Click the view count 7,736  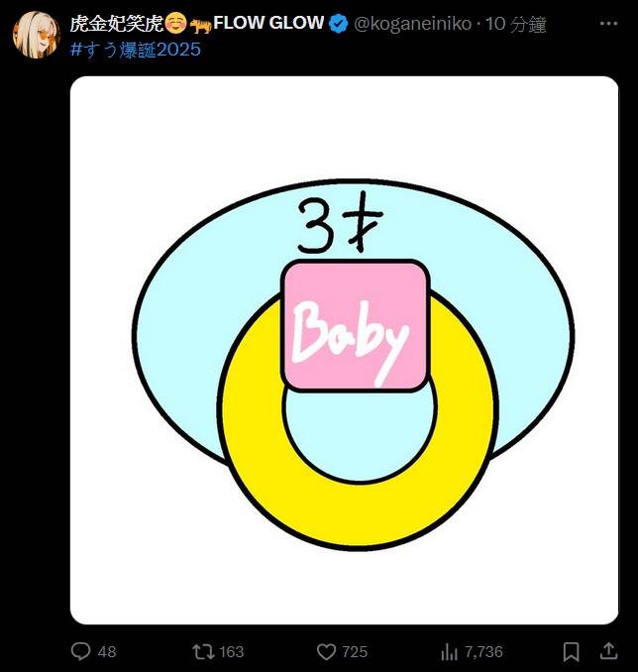tap(483, 651)
